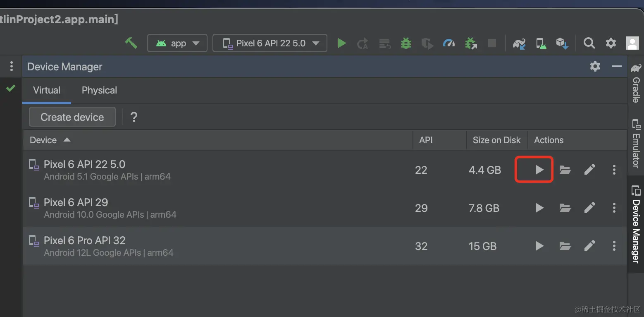
Task: Run the app with green play button
Action: 341,43
